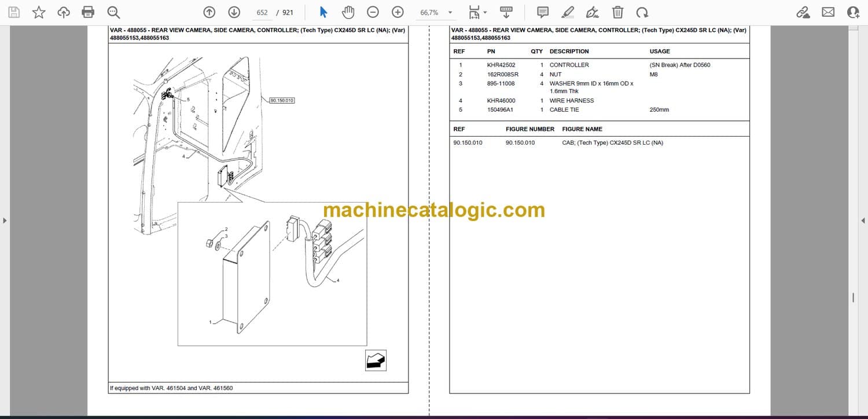Click the '(SN Break) After D0560' usage

680,65
